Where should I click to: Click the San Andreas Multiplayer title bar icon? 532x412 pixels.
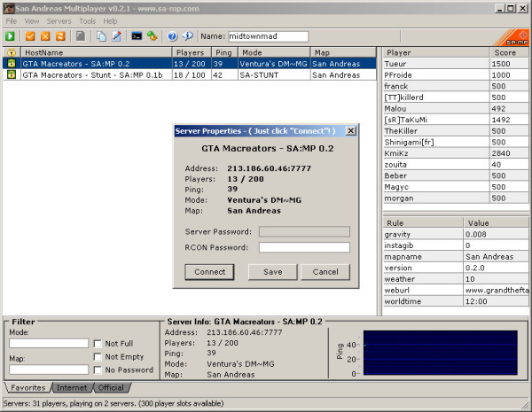tap(9, 8)
